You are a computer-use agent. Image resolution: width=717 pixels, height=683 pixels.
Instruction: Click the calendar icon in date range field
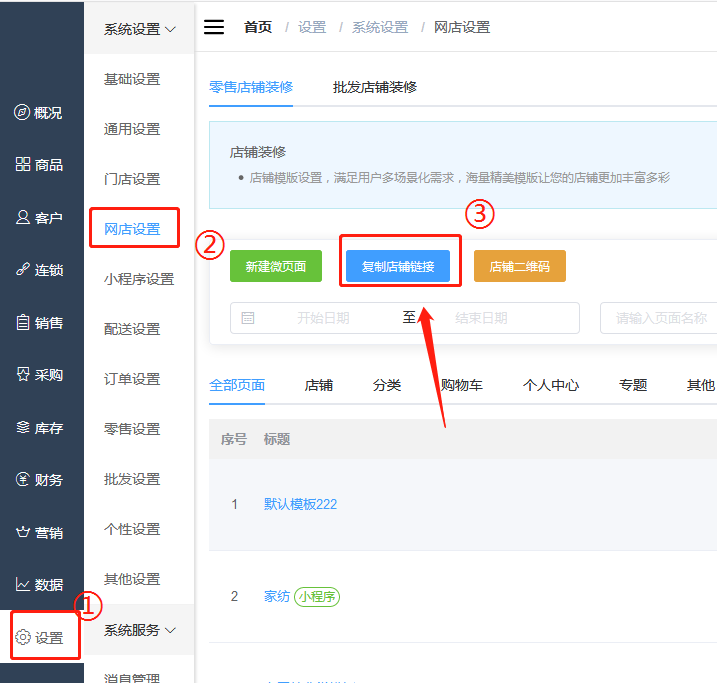click(x=248, y=318)
